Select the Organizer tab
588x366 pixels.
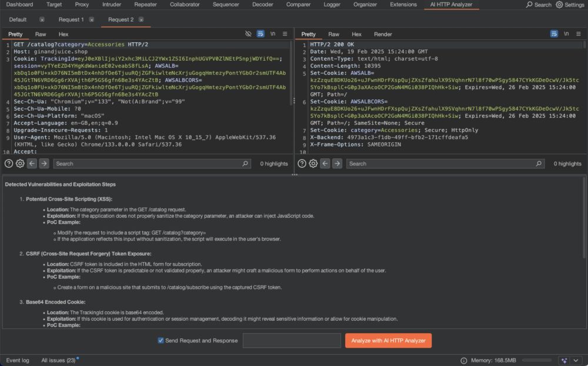[x=365, y=5]
